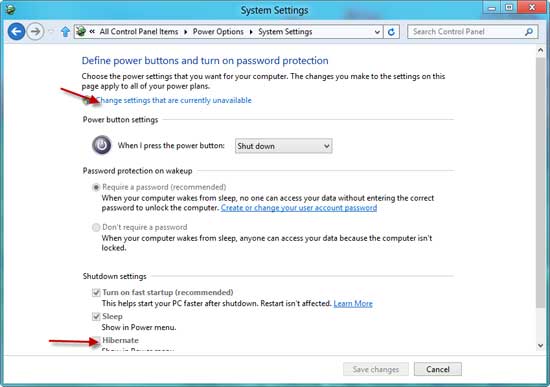Click the Control Panel icon in address bar
The image size is (550, 387).
point(81,31)
